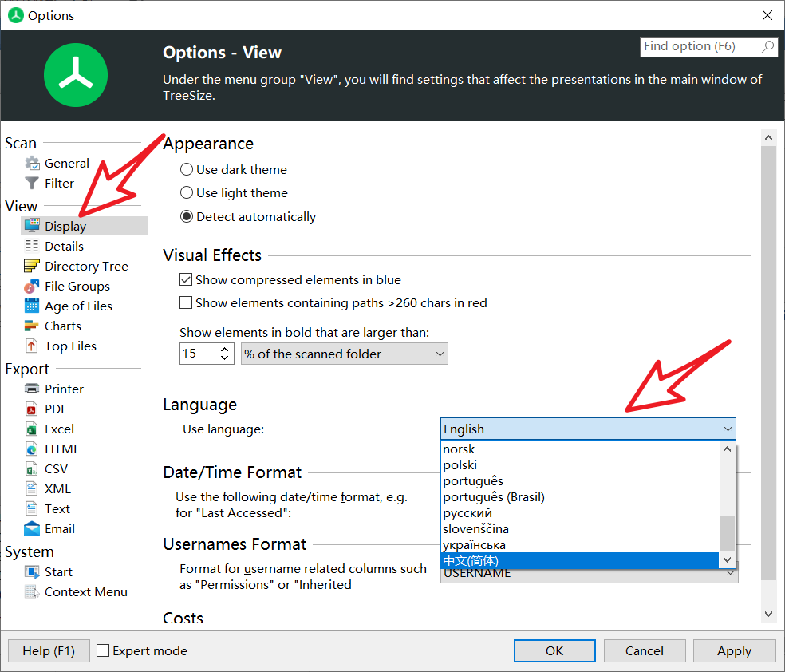Image resolution: width=785 pixels, height=672 pixels.
Task: Click the Help (F1) button
Action: pos(48,651)
